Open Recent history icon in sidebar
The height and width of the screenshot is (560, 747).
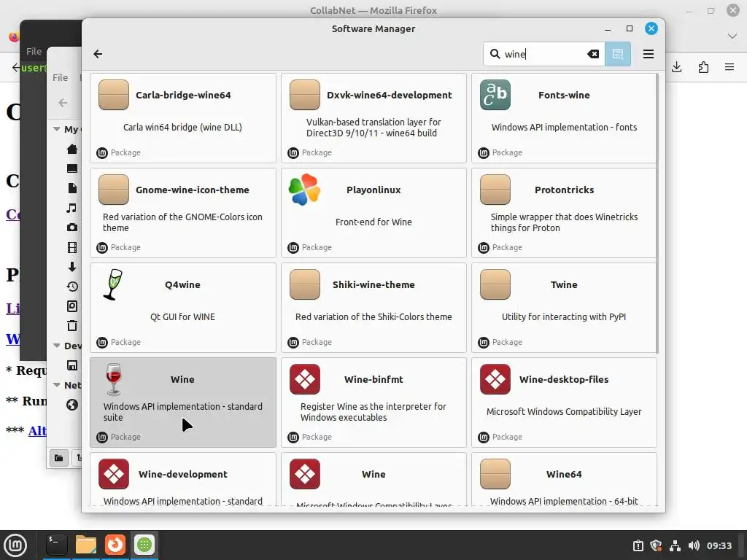[x=72, y=286]
